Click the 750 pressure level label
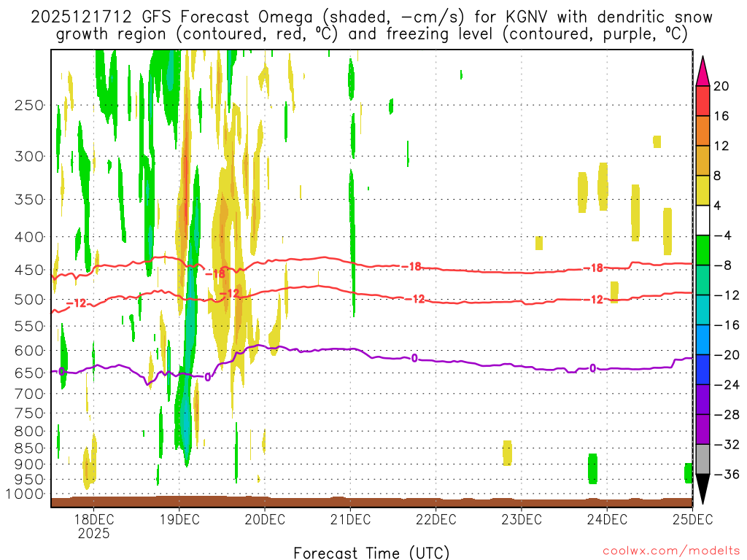The image size is (747, 560). click(29, 413)
